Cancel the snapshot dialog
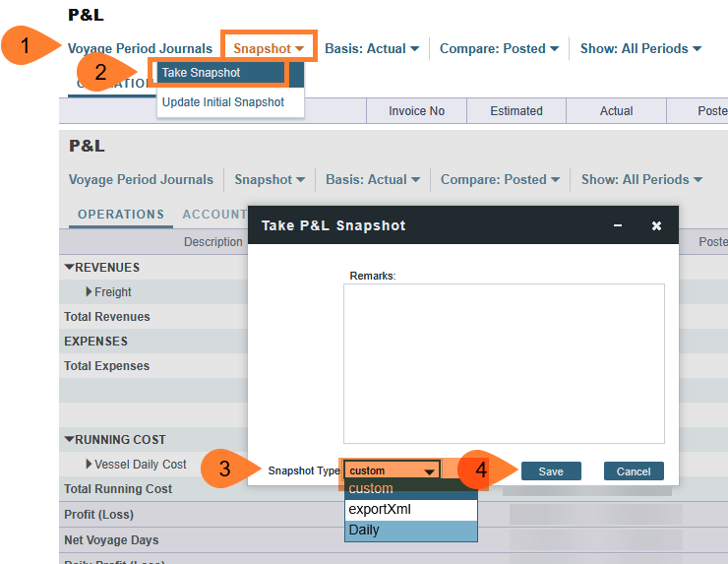The width and height of the screenshot is (728, 564). click(634, 471)
